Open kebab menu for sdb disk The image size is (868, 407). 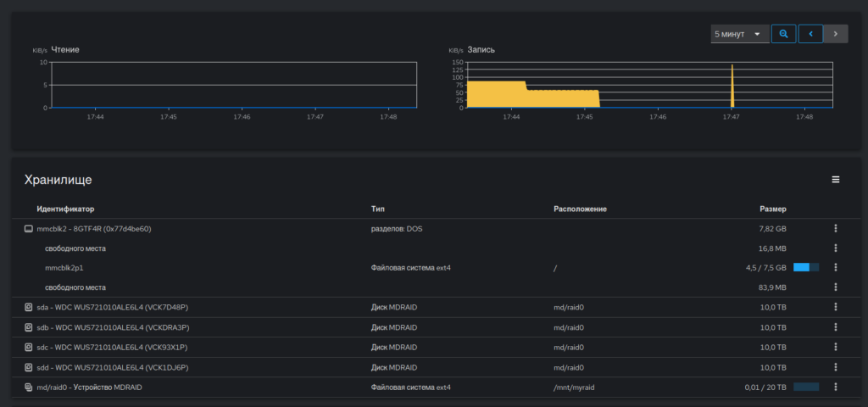(835, 327)
